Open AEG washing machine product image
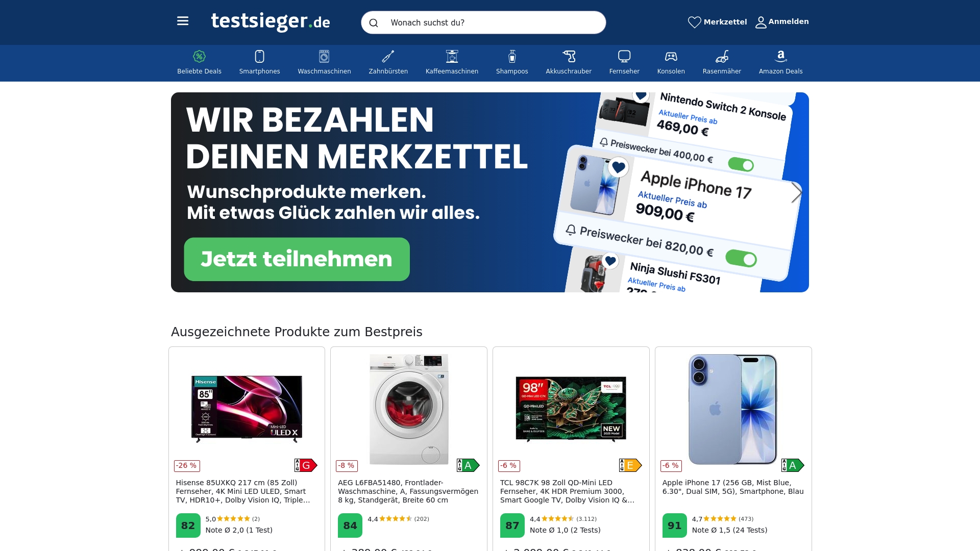The image size is (980, 551). pyautogui.click(x=409, y=409)
